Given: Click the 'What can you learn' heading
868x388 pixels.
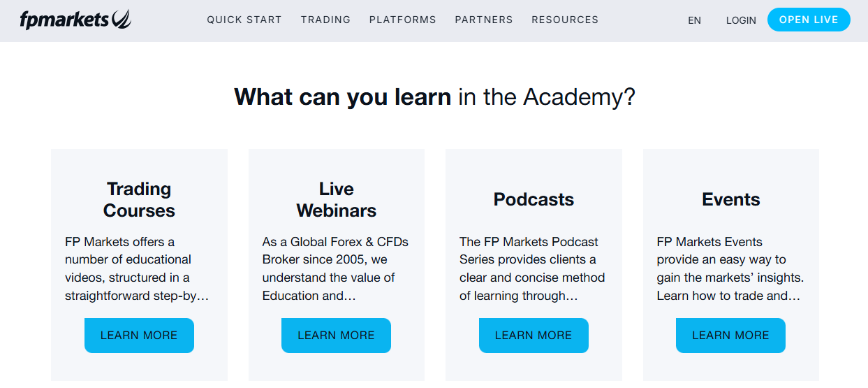Looking at the screenshot, I should [434, 96].
